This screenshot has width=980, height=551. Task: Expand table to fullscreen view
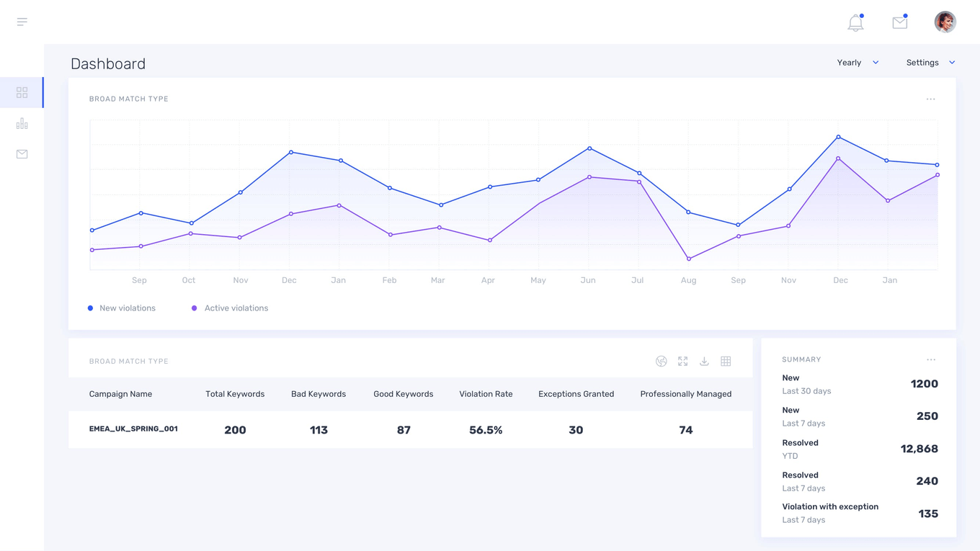682,362
